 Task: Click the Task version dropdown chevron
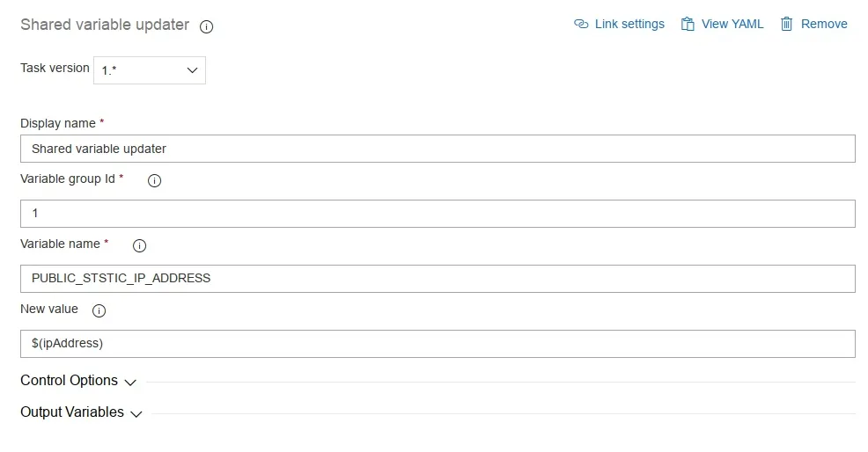(193, 71)
